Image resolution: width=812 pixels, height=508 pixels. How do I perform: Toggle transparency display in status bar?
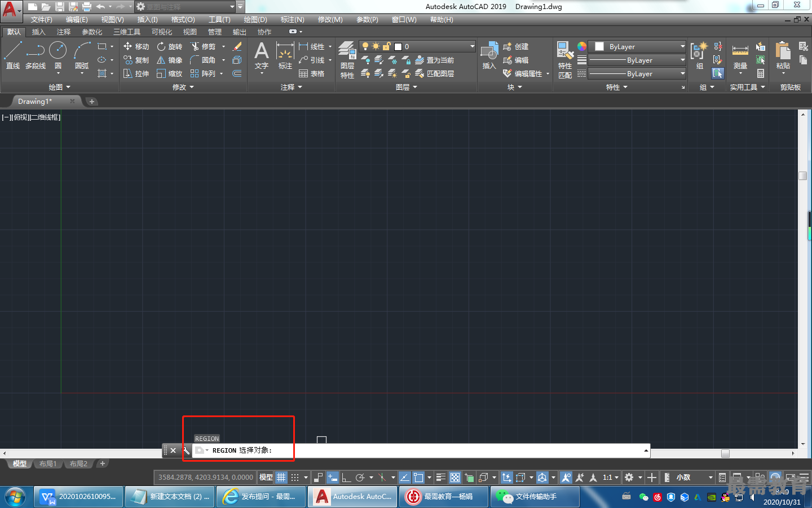(x=455, y=478)
